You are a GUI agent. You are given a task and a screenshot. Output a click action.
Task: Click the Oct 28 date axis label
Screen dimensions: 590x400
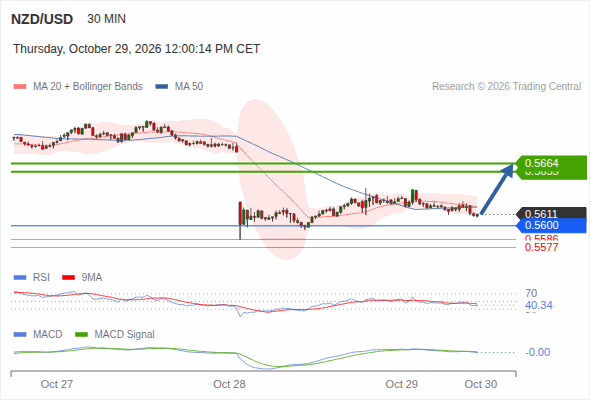coord(229,384)
